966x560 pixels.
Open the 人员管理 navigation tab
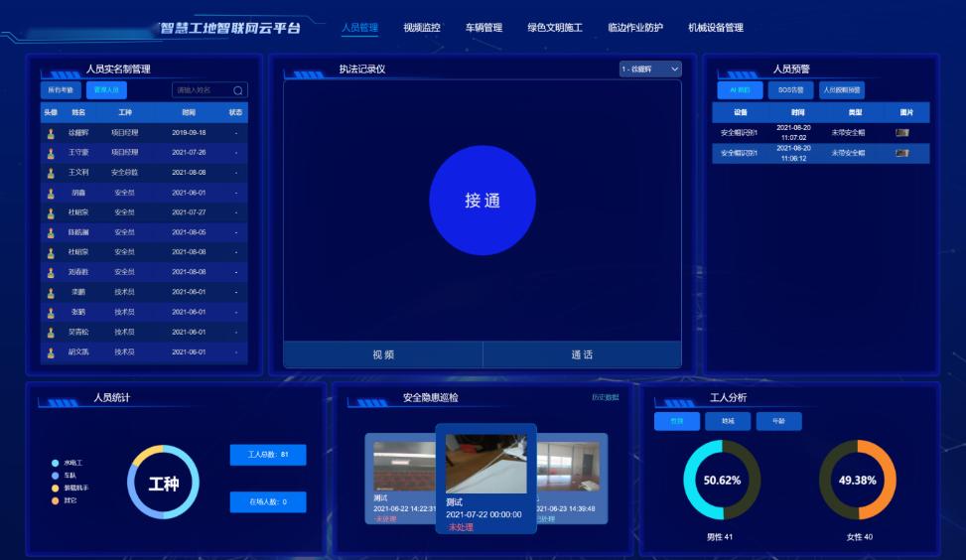tap(359, 27)
